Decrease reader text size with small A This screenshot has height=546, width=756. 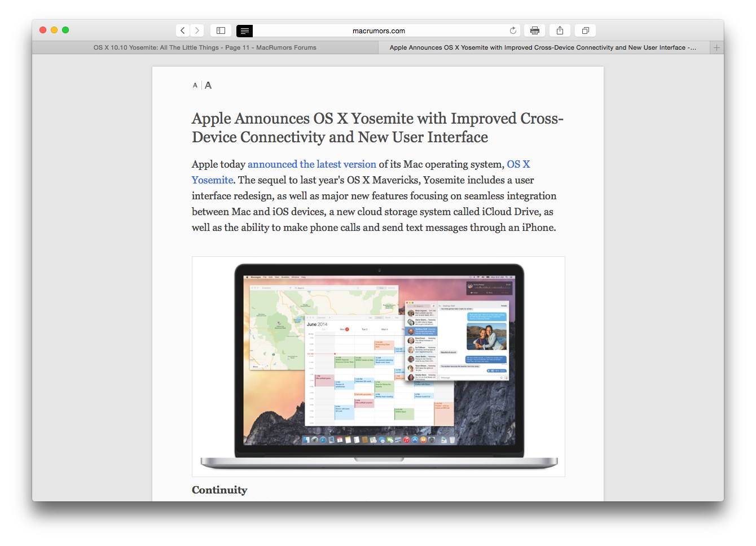tap(195, 85)
